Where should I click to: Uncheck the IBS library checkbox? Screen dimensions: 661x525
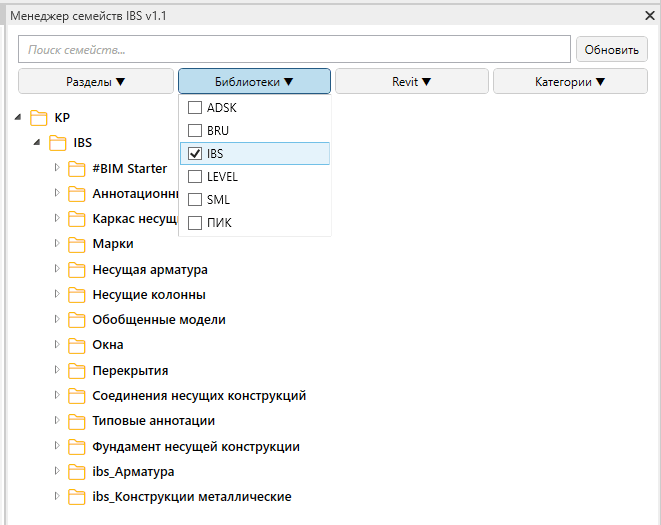pyautogui.click(x=195, y=153)
